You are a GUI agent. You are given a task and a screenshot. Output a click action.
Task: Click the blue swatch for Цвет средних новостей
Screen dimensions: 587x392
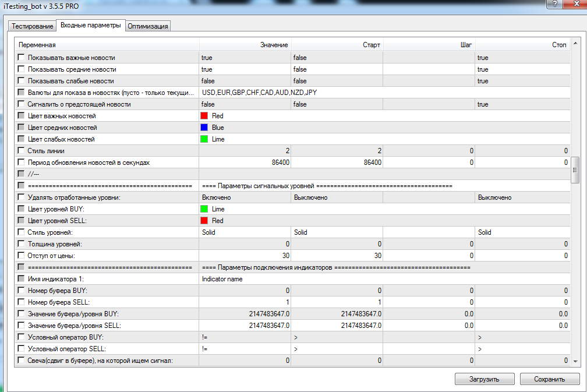pyautogui.click(x=204, y=128)
